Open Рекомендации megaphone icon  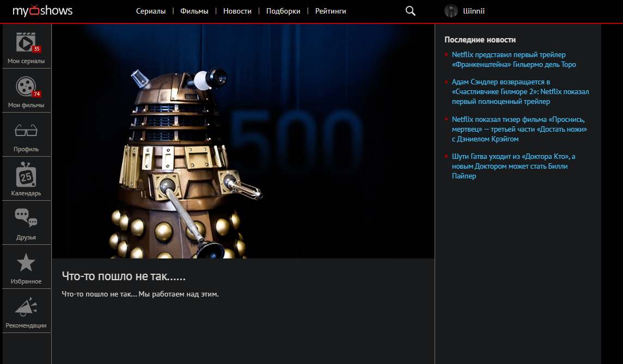pyautogui.click(x=26, y=306)
